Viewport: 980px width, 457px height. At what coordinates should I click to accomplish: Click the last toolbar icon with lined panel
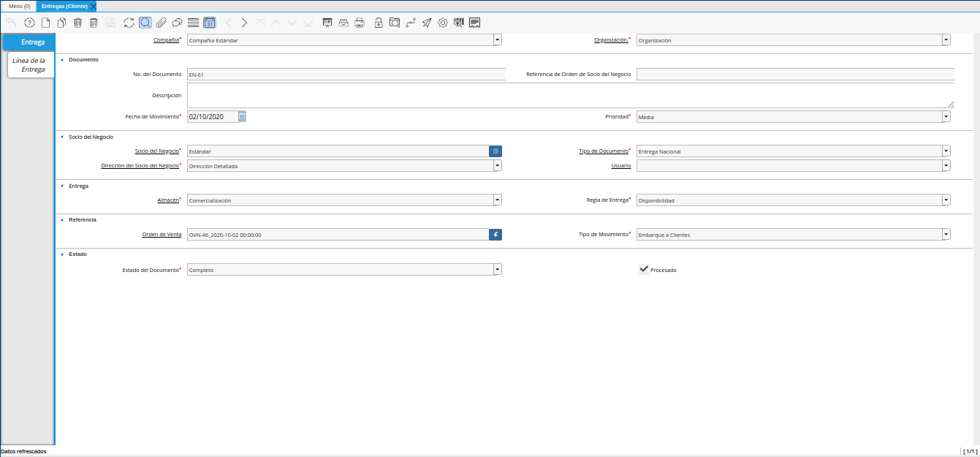tap(475, 23)
